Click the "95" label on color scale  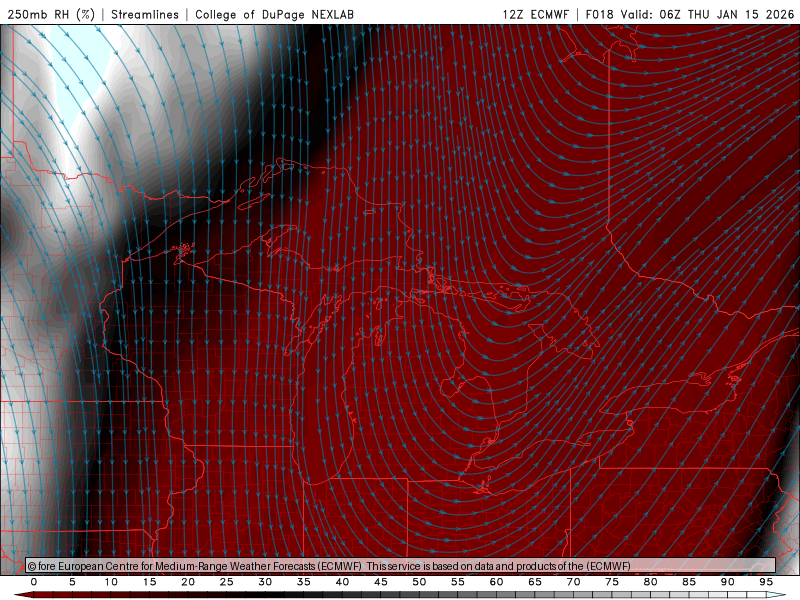click(x=766, y=582)
